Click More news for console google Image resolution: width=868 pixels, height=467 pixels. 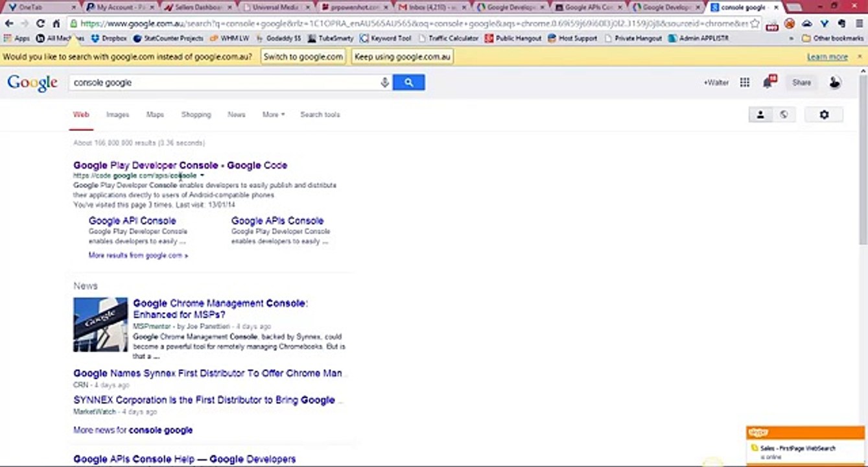(133, 430)
